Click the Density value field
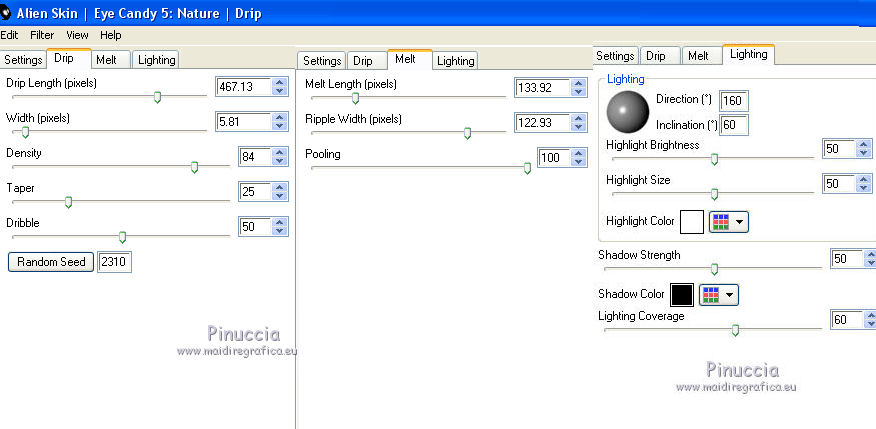Image resolution: width=876 pixels, height=429 pixels. click(x=255, y=157)
